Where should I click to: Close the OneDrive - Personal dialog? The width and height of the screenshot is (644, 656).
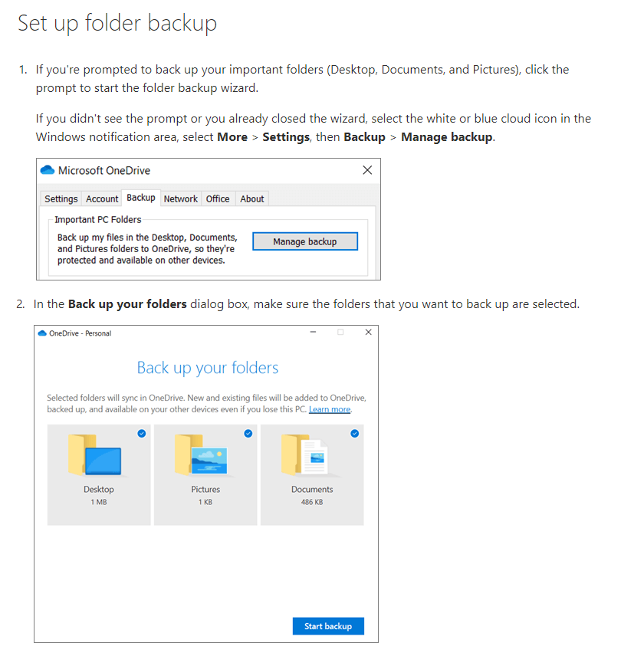tap(368, 332)
